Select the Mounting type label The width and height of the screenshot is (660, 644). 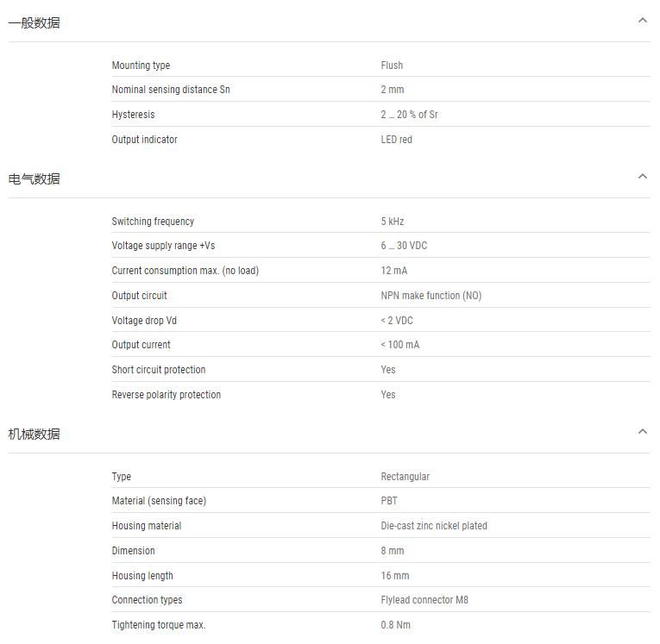click(x=141, y=66)
